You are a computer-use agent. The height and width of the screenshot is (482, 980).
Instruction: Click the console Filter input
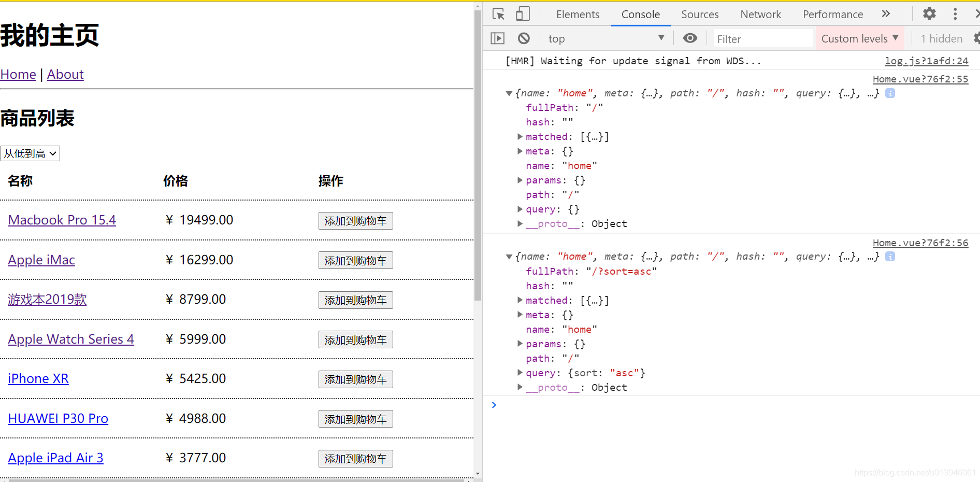click(762, 39)
